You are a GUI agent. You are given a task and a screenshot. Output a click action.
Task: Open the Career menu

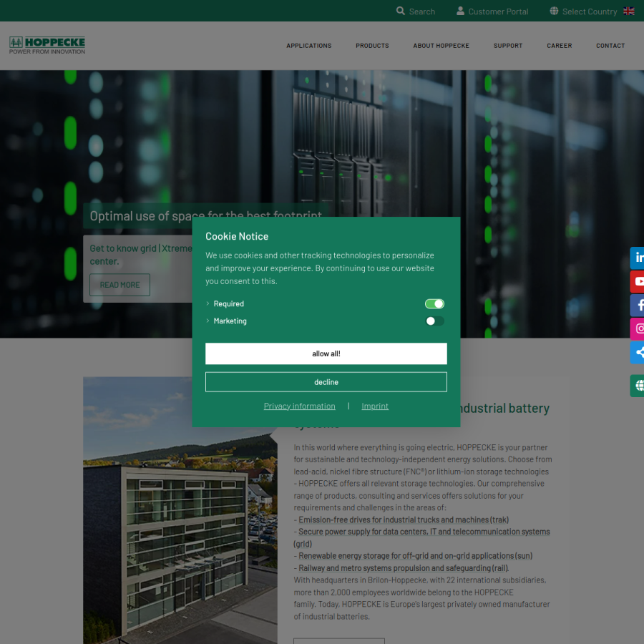tap(559, 46)
